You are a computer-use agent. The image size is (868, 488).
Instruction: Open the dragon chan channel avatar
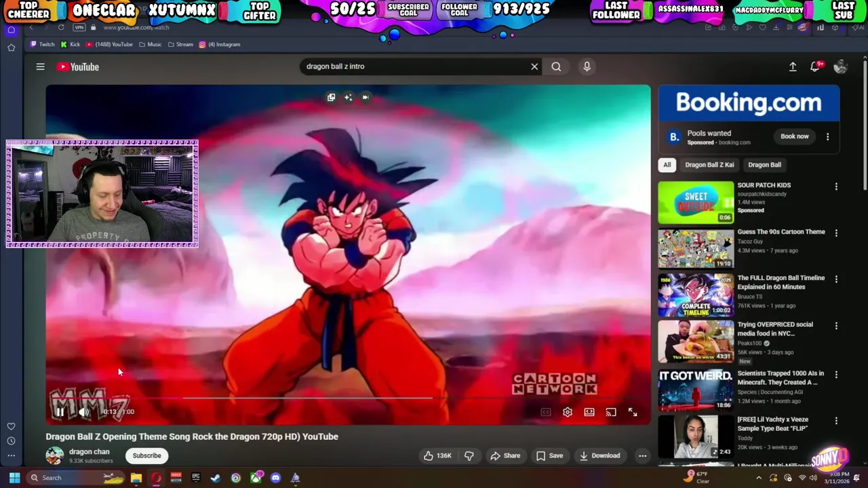55,455
